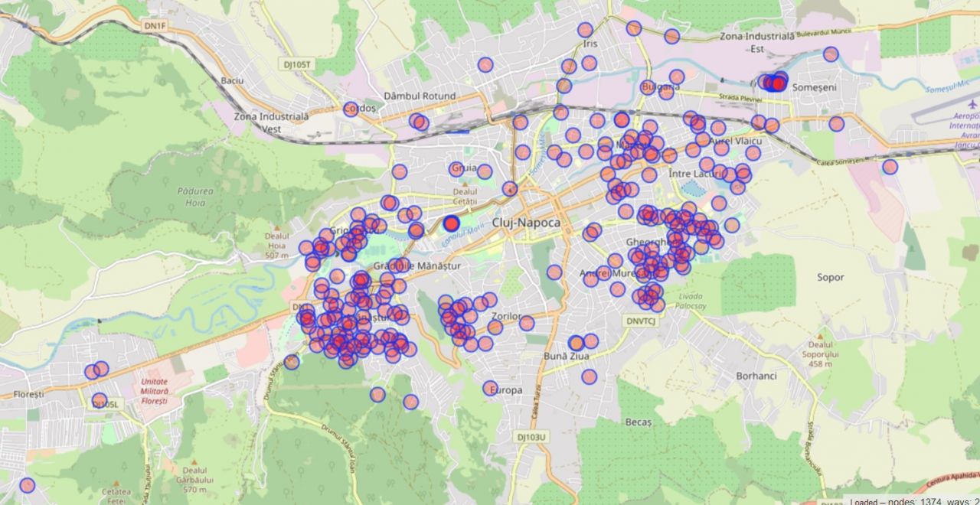
Task: Click the red marker cluster west of Someșeni
Action: point(775,82)
